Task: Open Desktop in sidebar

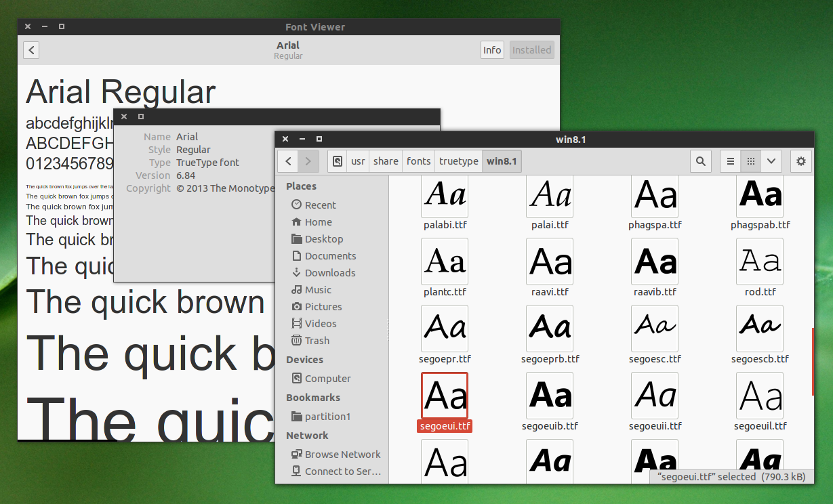Action: click(x=317, y=238)
